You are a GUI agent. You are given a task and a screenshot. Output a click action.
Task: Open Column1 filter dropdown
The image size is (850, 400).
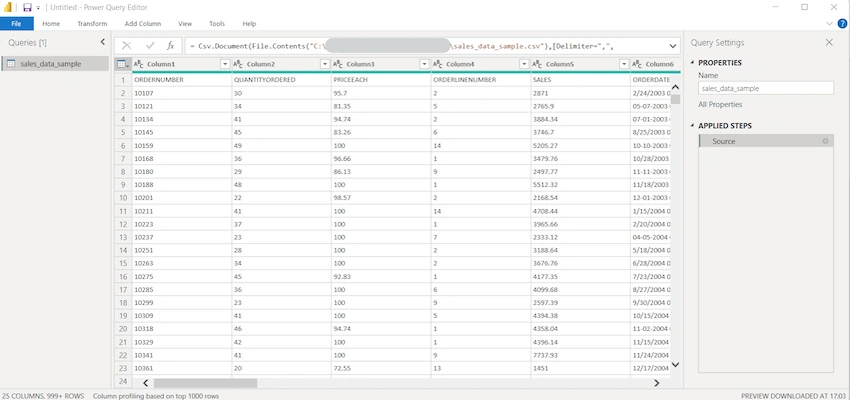tap(225, 64)
